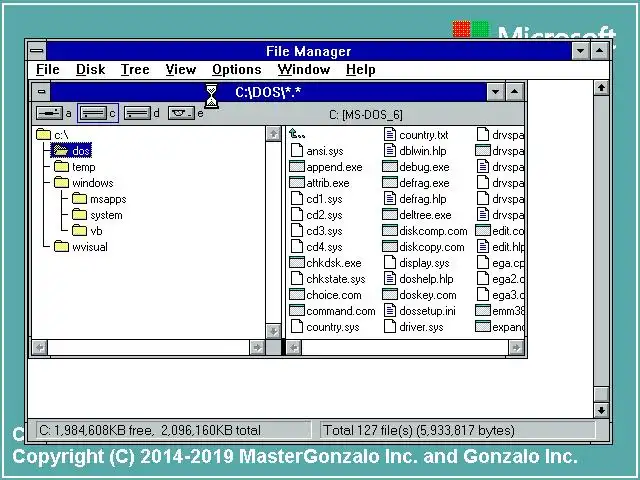Click the attrib.exe program icon
Image resolution: width=640 pixels, height=480 pixels.
click(297, 182)
